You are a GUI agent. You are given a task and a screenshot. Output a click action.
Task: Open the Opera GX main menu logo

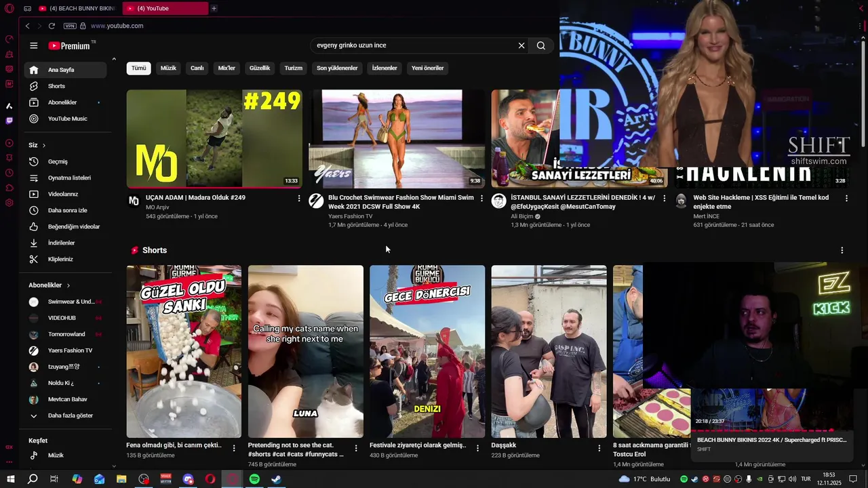point(9,8)
